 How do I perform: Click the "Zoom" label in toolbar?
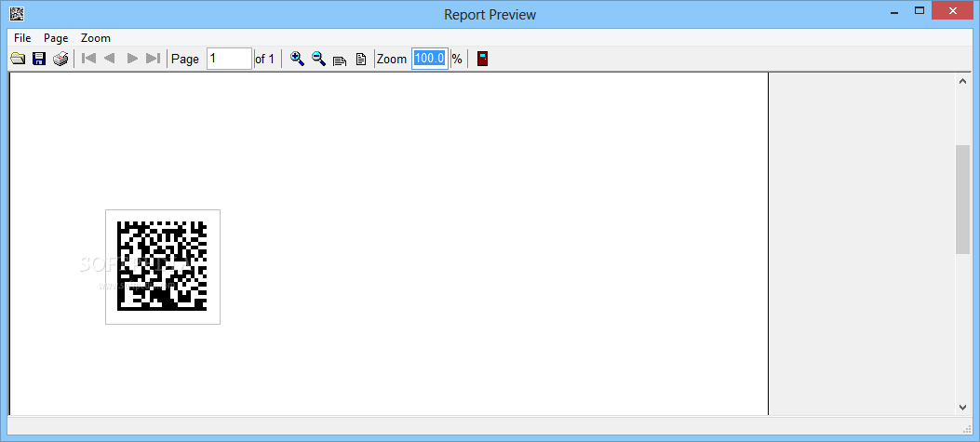[392, 59]
